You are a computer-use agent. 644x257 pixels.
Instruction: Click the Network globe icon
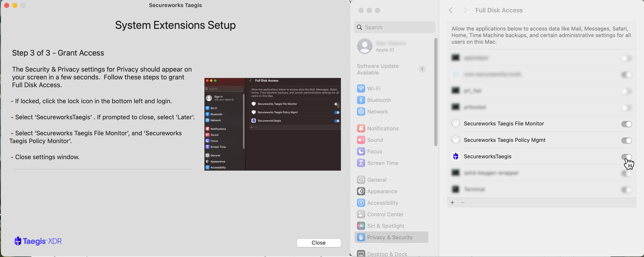coord(361,112)
